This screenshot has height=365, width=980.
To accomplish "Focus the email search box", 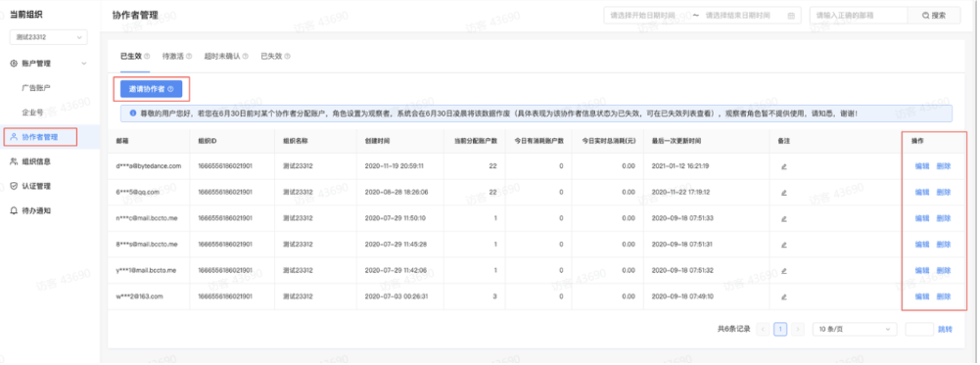I will pos(859,16).
